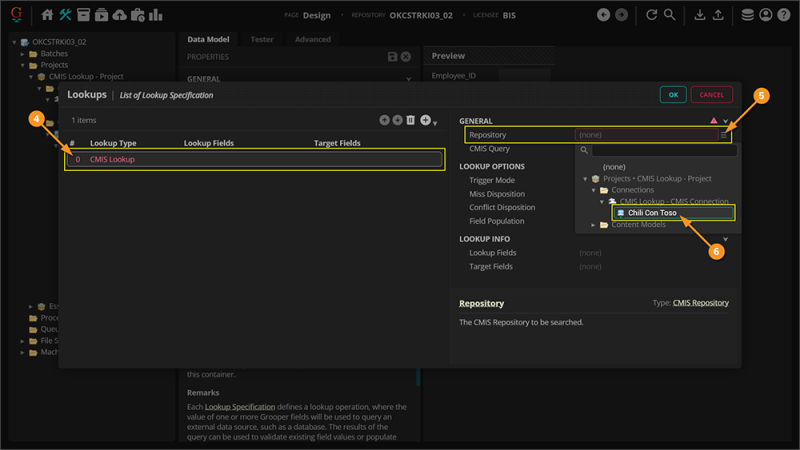Switch to the Advanced tab
The width and height of the screenshot is (800, 450).
pos(312,40)
